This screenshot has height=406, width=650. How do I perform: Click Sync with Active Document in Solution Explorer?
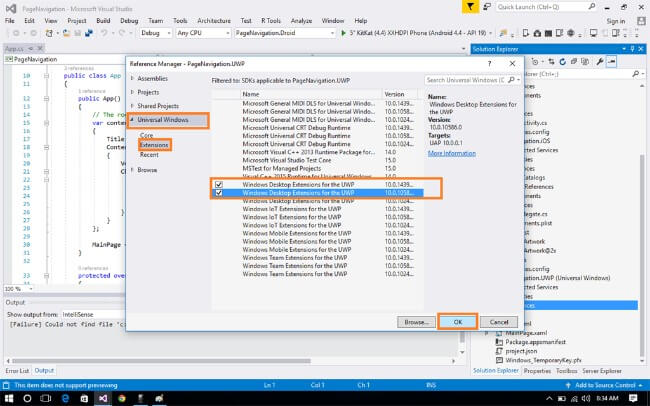coord(551,62)
